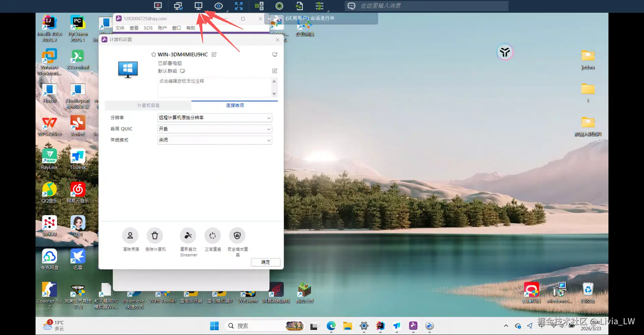This screenshot has height=335, width=644.
Task: Open the 窗口 menu
Action: [176, 28]
